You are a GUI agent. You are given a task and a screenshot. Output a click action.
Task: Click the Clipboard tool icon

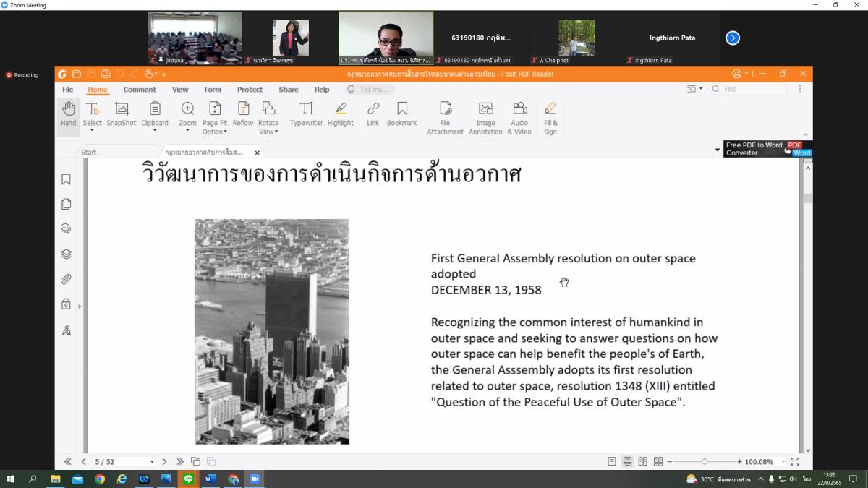pyautogui.click(x=155, y=109)
